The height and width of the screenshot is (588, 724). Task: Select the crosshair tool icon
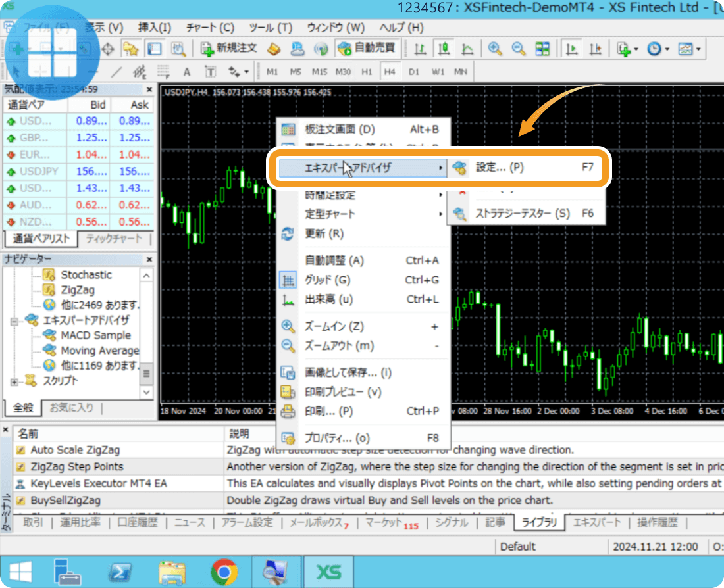pos(107,49)
